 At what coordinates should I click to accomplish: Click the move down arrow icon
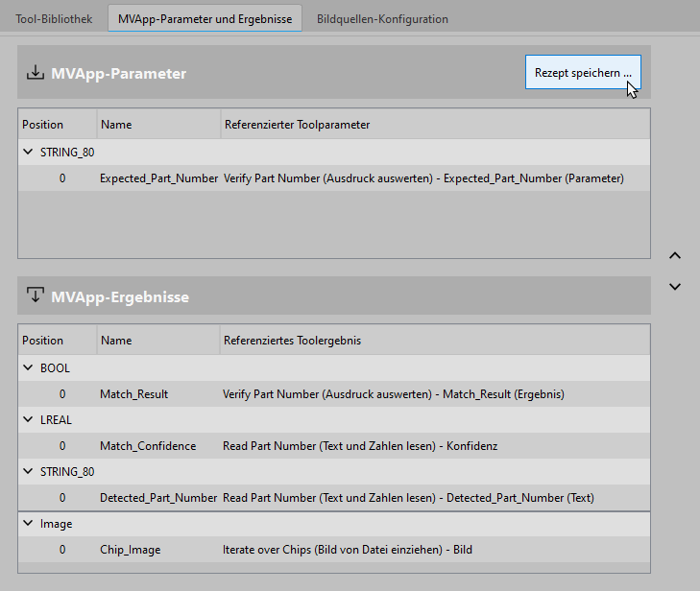pyautogui.click(x=674, y=286)
